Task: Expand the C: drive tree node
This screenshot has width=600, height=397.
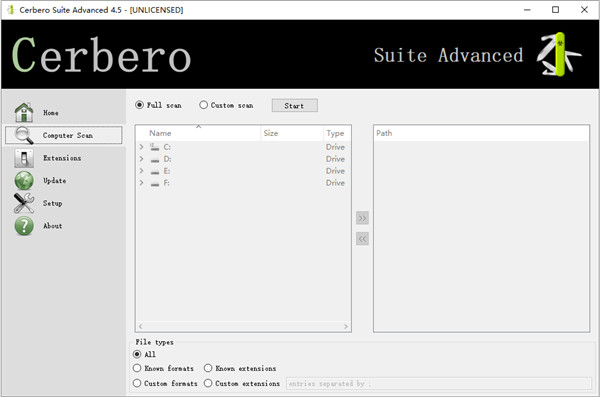Action: click(x=141, y=147)
